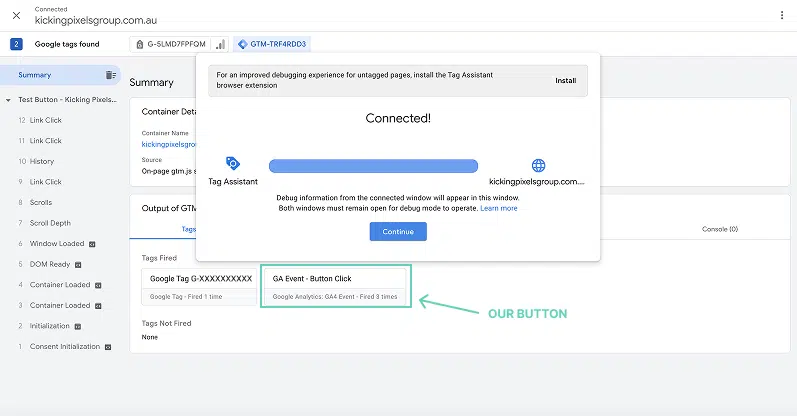The width and height of the screenshot is (797, 416).
Task: Click the badge showing 2 Google tags found
Action: (x=16, y=44)
